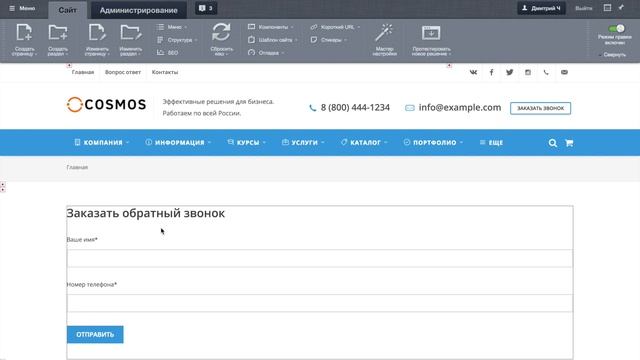Screen dimensions: 640x360
Task: Click the Выйти logout link
Action: click(x=583, y=8)
